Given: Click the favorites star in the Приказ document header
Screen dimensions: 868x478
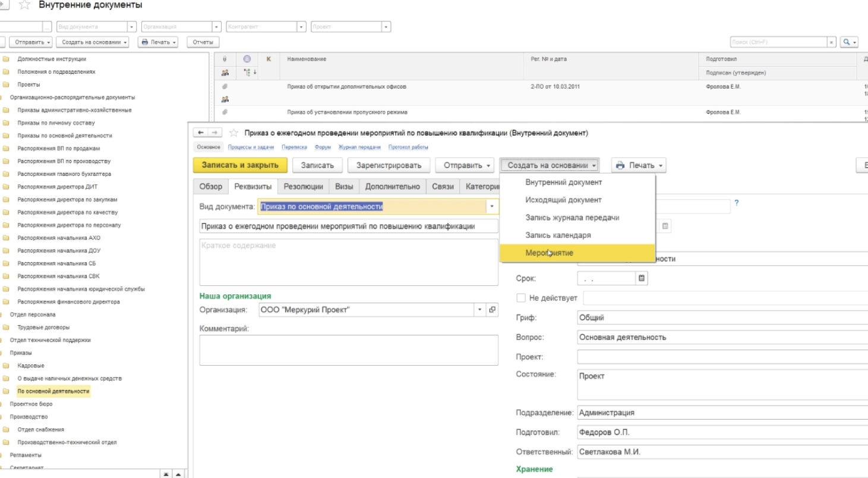Looking at the screenshot, I should coord(234,133).
